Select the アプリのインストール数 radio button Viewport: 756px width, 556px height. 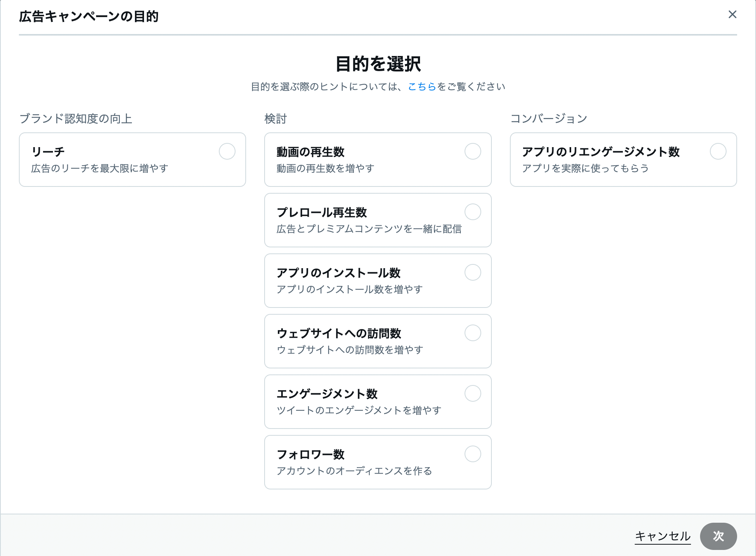(472, 272)
